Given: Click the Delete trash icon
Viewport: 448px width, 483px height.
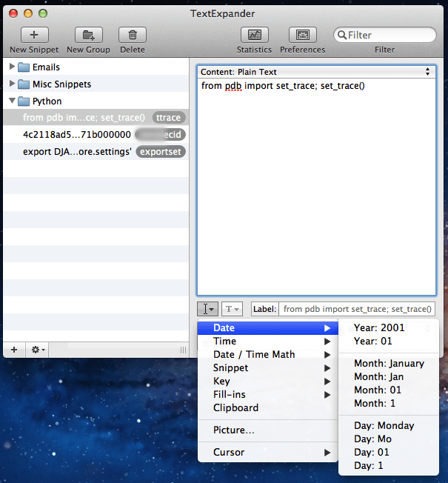Looking at the screenshot, I should point(133,35).
